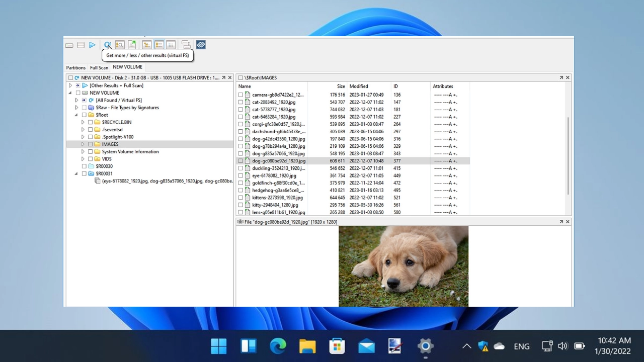The width and height of the screenshot is (644, 362).
Task: Collapse the NEW VOLUME tree node
Action: (70, 93)
